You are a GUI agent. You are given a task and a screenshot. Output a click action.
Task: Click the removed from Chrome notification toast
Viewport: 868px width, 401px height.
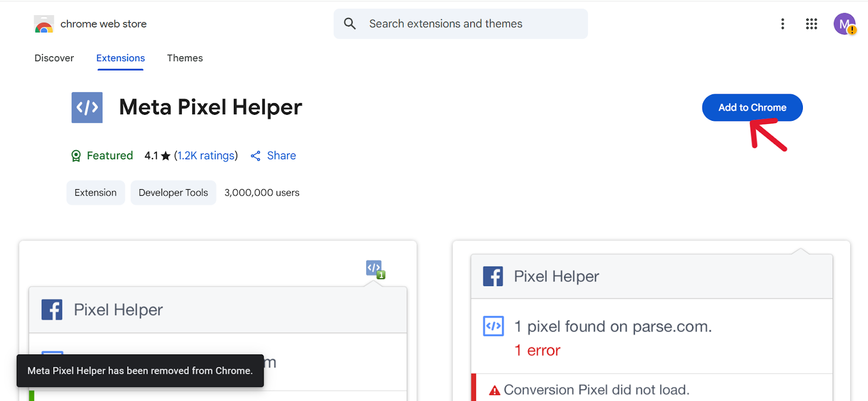[140, 371]
